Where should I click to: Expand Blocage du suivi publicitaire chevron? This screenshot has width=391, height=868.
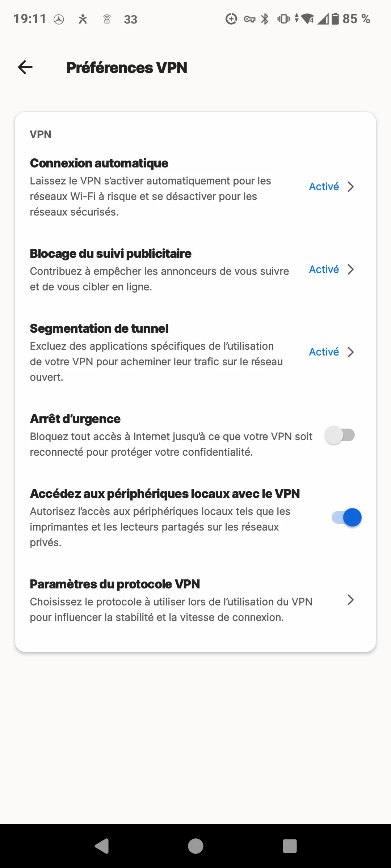pos(350,269)
